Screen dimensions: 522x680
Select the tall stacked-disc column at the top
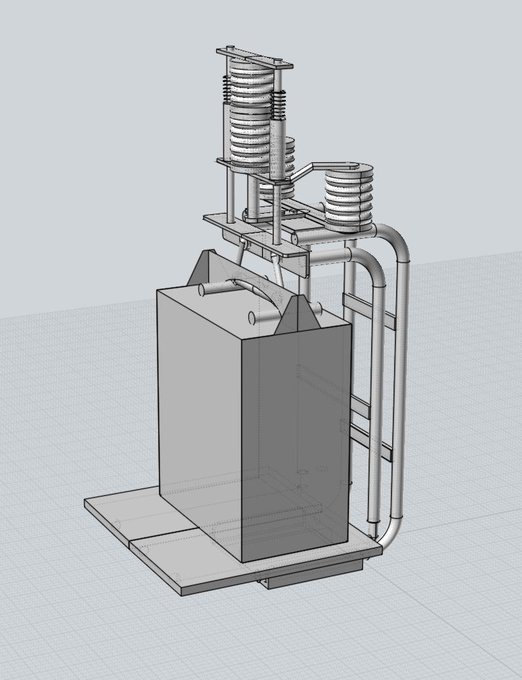(251, 115)
